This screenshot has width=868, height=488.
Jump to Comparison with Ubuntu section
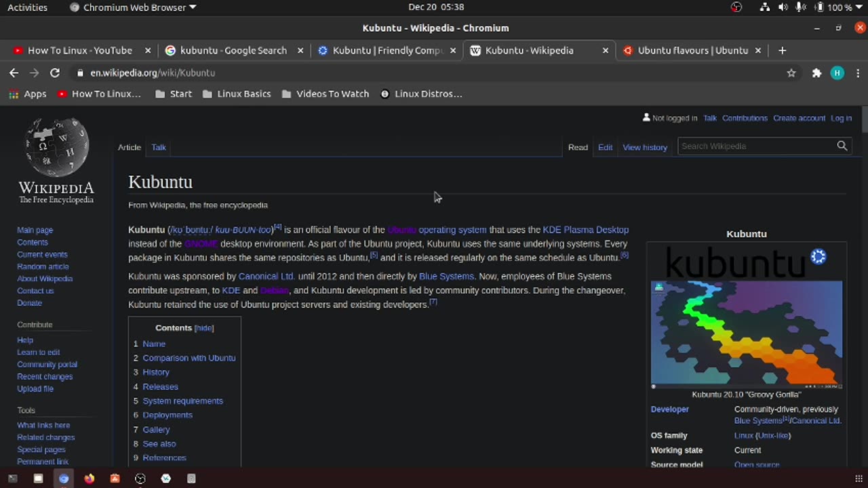pyautogui.click(x=189, y=358)
